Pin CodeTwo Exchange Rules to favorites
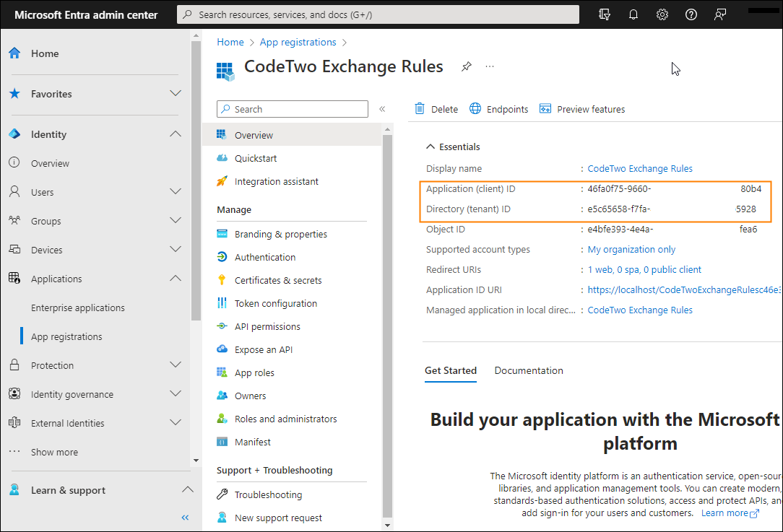The height and width of the screenshot is (532, 783). tap(467, 66)
